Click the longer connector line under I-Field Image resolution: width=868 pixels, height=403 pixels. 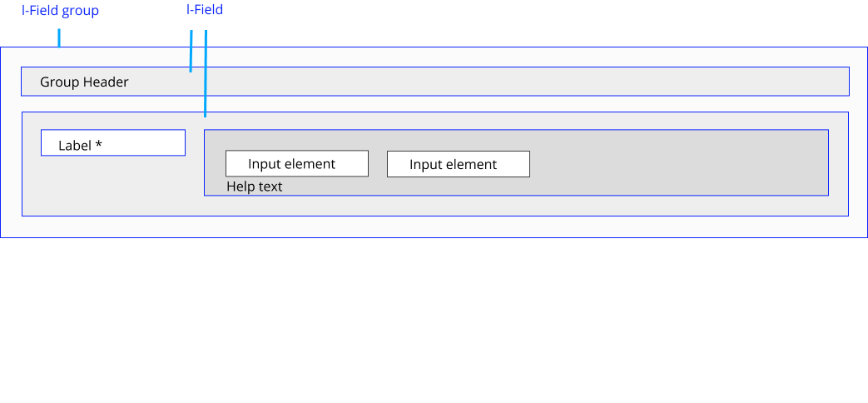[x=206, y=73]
